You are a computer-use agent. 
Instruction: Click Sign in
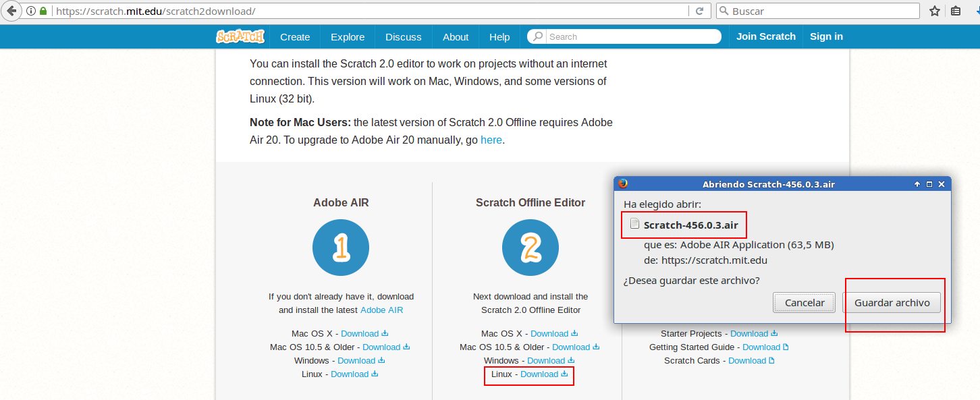pyautogui.click(x=826, y=36)
